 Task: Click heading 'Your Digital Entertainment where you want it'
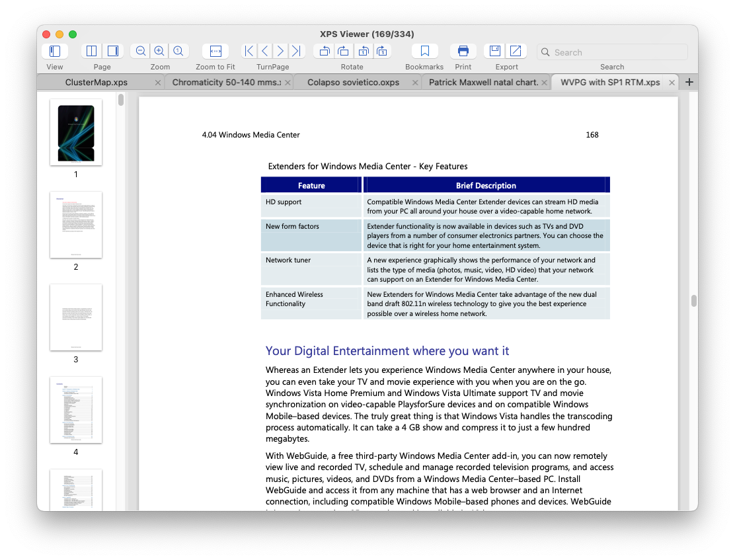point(387,351)
